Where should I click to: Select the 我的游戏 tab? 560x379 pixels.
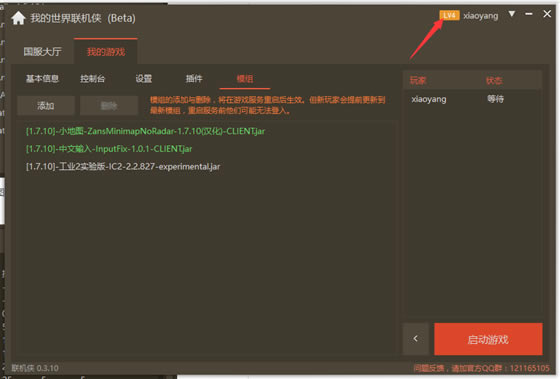pyautogui.click(x=106, y=52)
